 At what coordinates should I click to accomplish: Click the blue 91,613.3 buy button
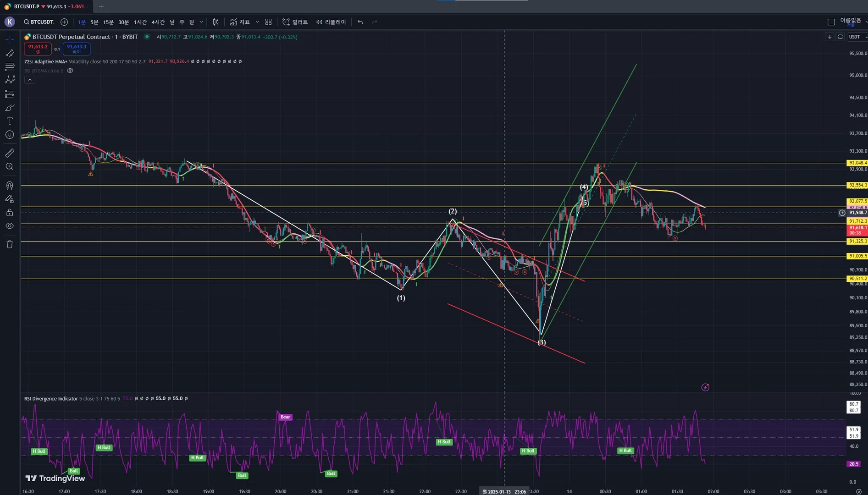(x=77, y=49)
